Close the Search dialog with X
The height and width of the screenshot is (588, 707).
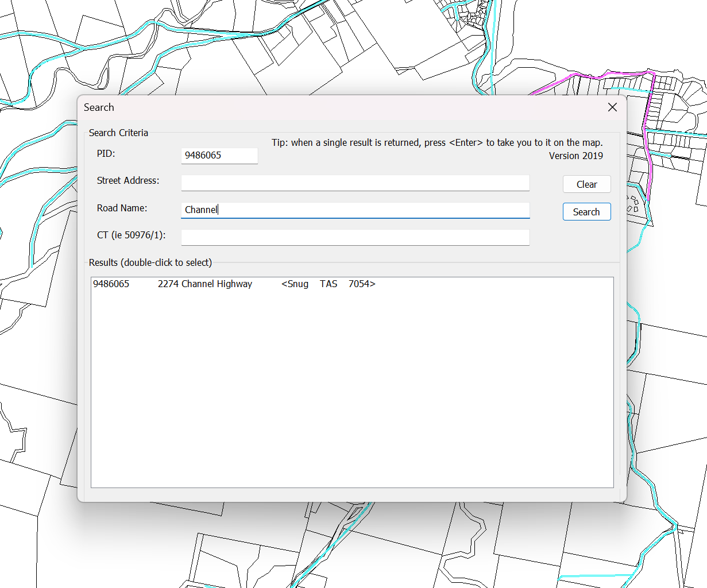pyautogui.click(x=612, y=107)
